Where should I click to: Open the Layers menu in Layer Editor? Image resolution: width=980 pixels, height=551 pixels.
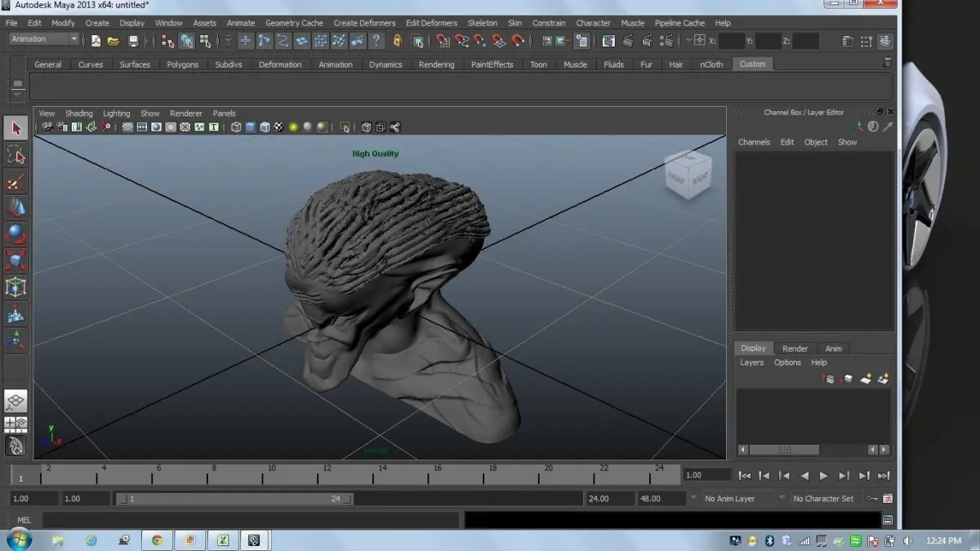point(751,362)
